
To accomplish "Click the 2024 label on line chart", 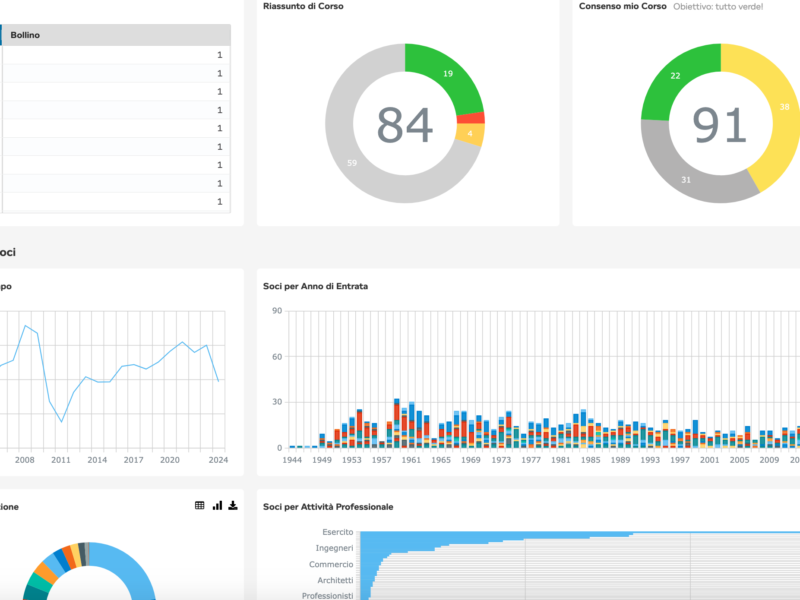I will (218, 460).
